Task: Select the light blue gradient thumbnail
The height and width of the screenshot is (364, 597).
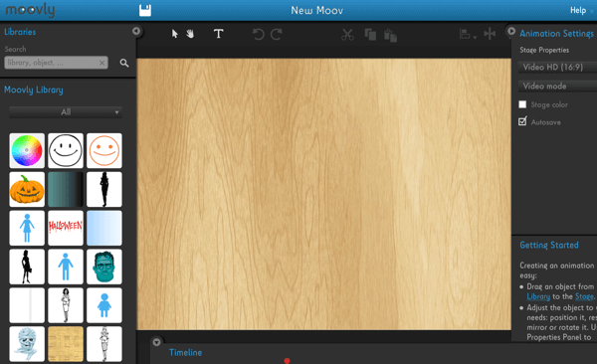Action: click(104, 228)
